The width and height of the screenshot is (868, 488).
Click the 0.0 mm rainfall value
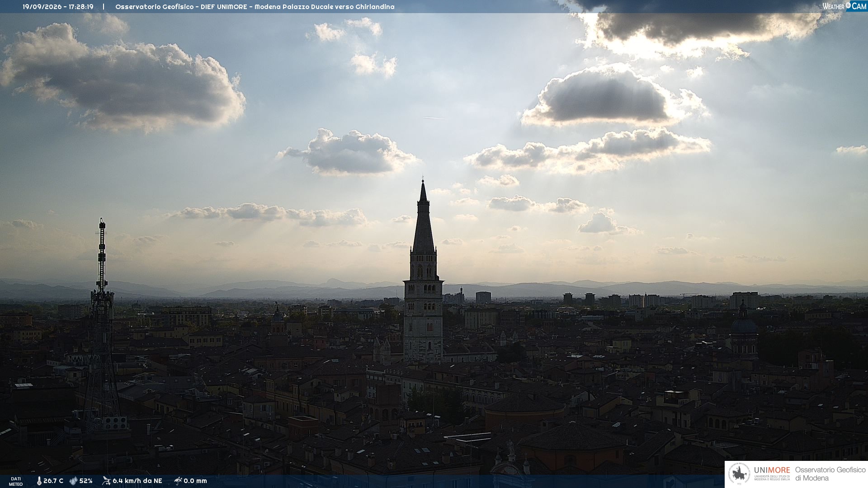click(x=195, y=481)
